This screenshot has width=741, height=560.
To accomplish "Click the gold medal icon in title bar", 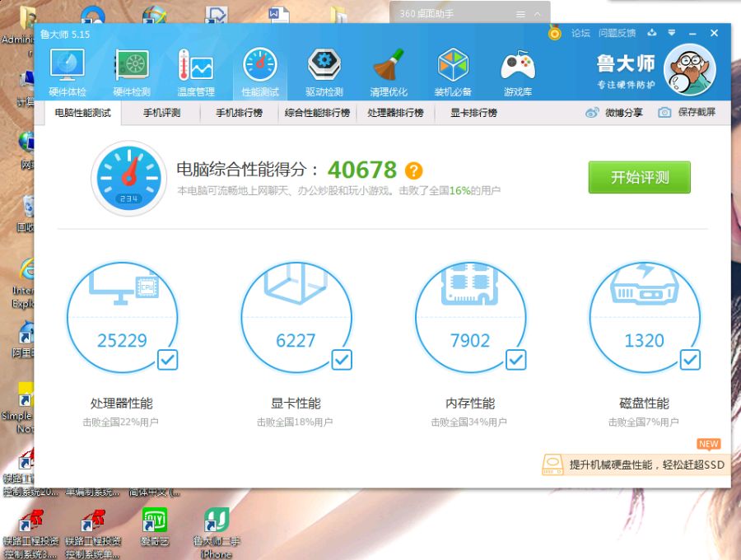I will (554, 33).
